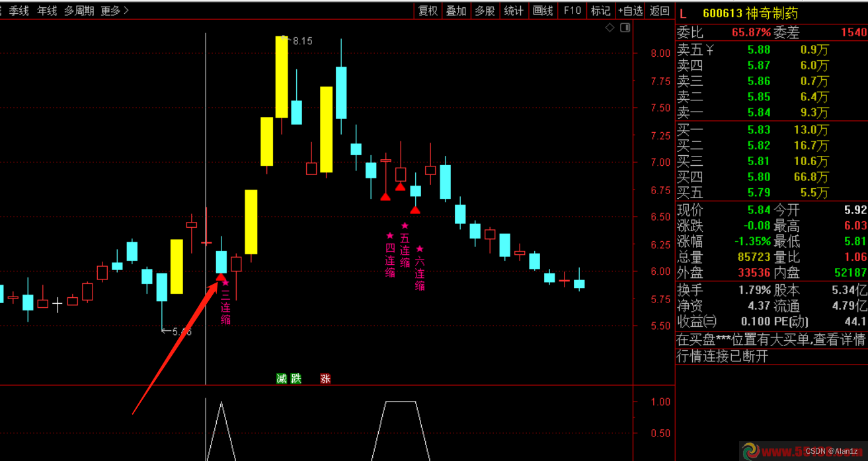868x461 pixels.
Task: Click the 卖五 ask row at 5.88
Action: tap(771, 50)
